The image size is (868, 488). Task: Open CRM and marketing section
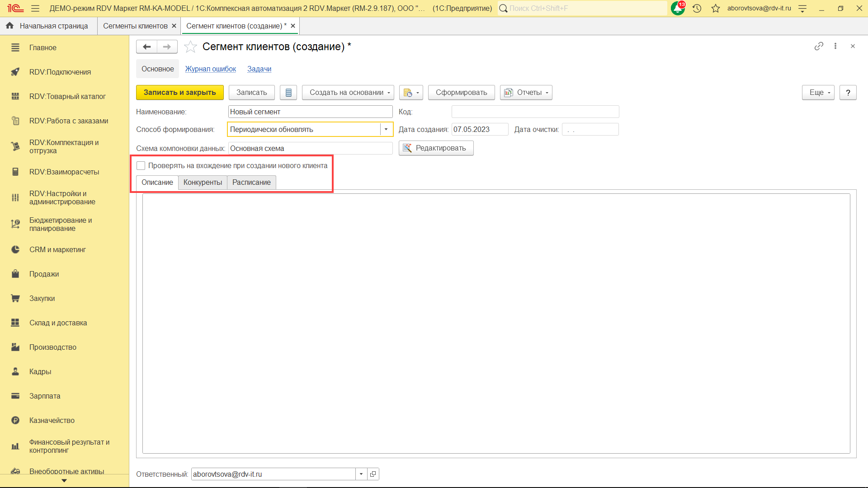point(57,249)
